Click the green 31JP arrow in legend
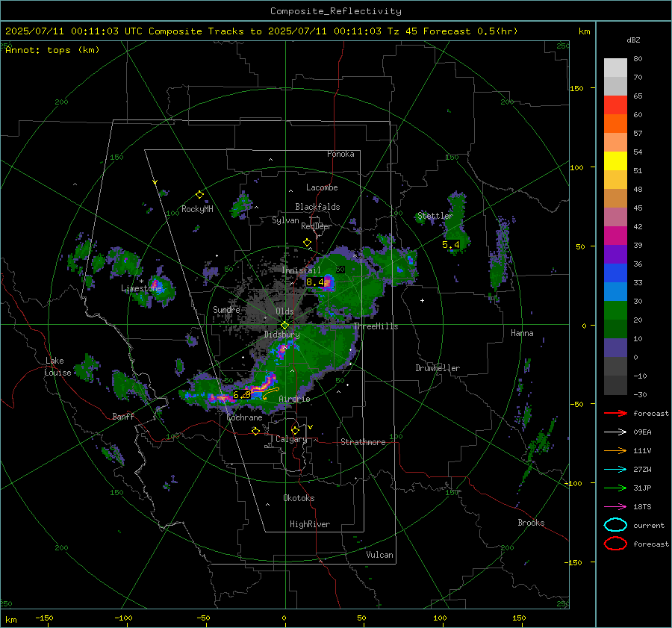Screen dimensions: 672x628 coord(615,488)
